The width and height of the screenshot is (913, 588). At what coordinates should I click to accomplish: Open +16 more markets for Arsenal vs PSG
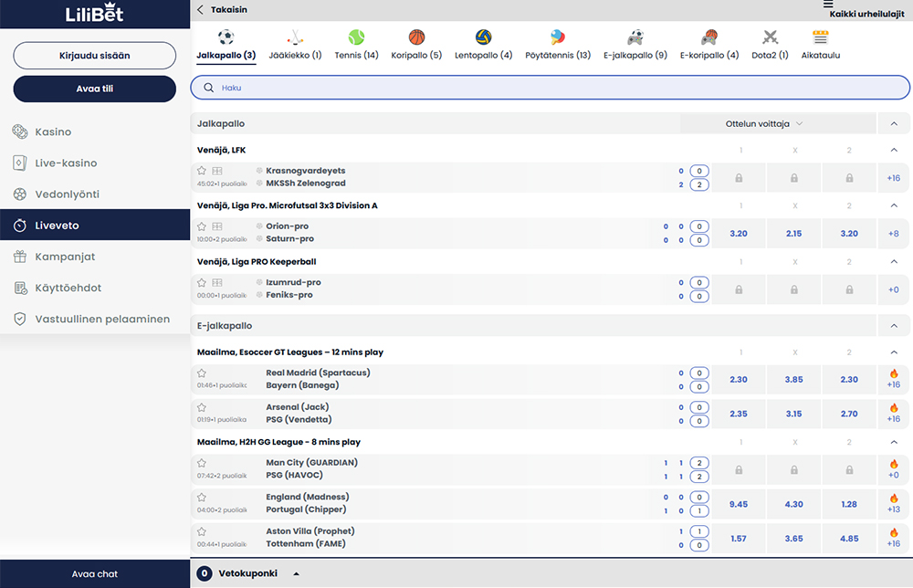(x=894, y=414)
